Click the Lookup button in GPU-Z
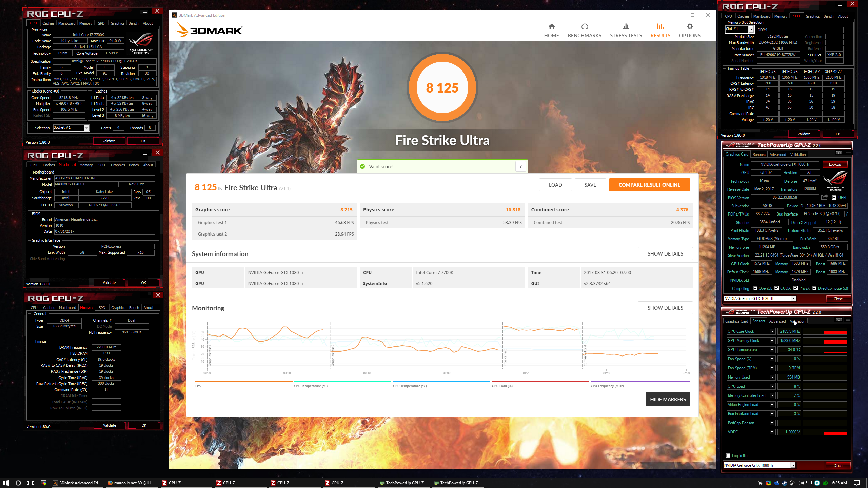The image size is (868, 488). point(835,164)
